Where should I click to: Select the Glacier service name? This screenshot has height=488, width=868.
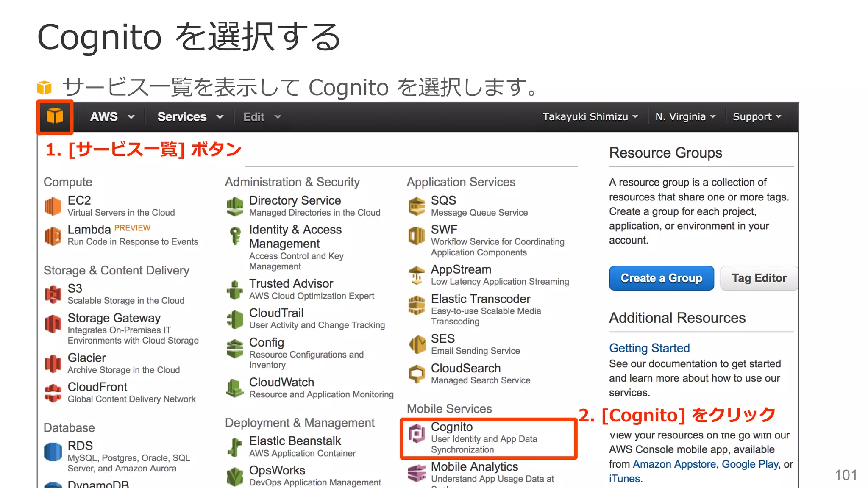click(x=86, y=358)
